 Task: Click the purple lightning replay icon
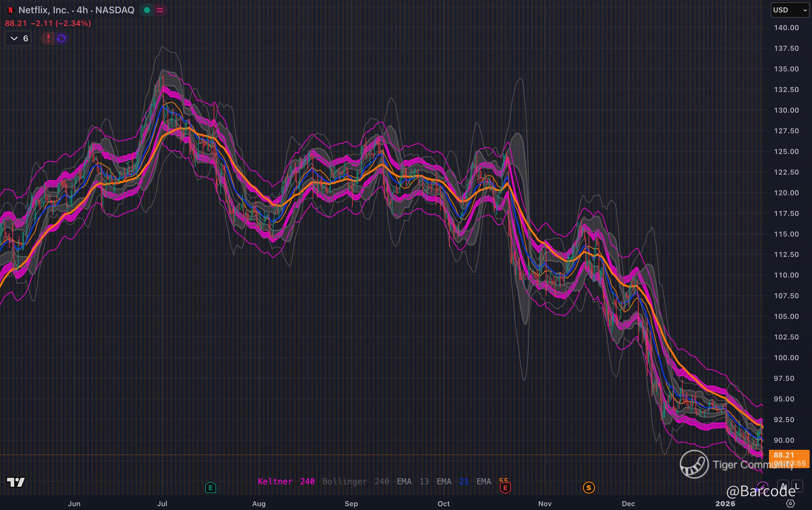click(x=762, y=487)
